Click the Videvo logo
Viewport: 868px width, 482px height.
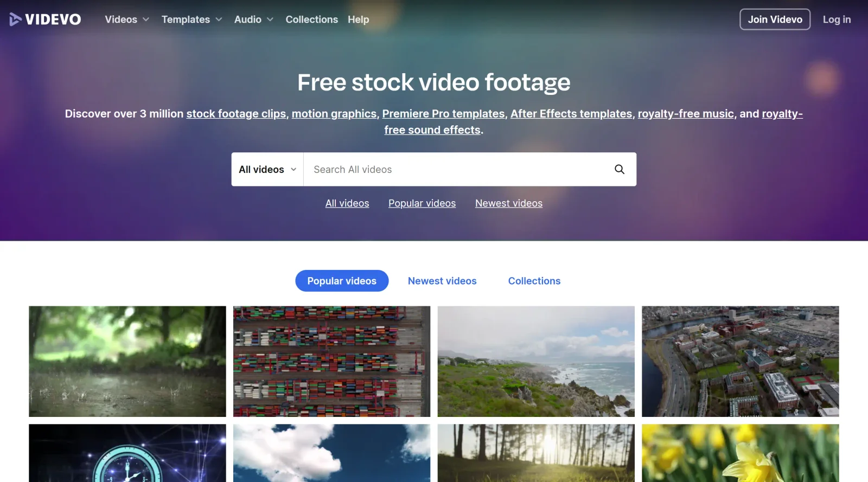[45, 20]
